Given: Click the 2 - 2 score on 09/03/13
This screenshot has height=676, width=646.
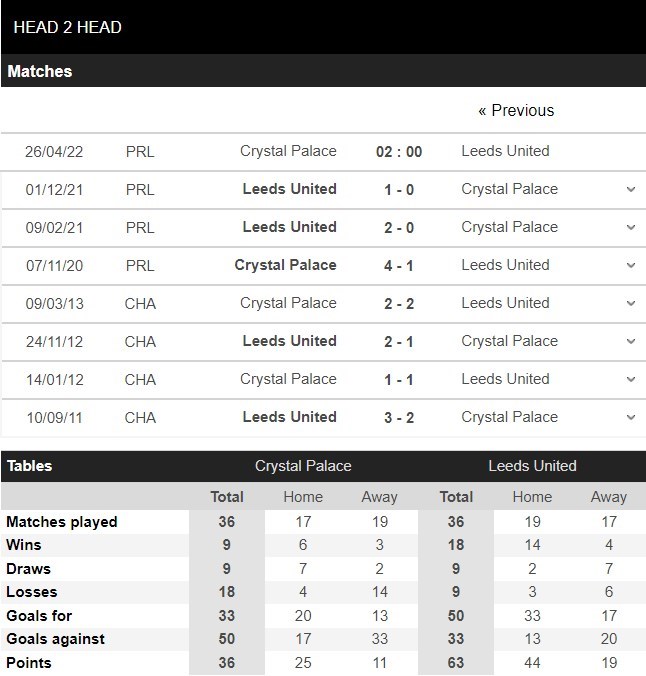Looking at the screenshot, I should point(399,303).
